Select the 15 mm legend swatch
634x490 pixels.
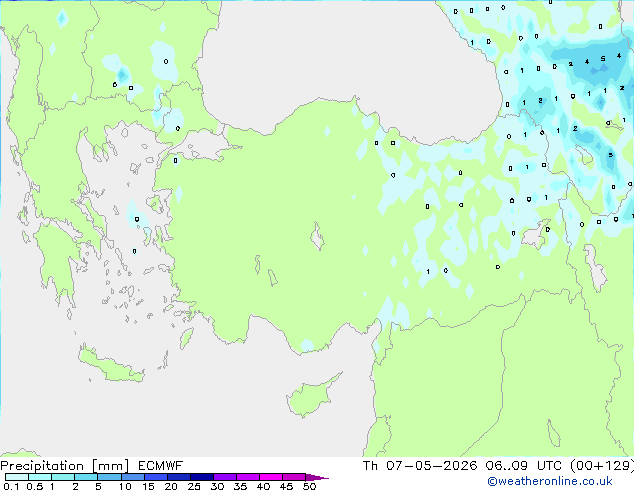[x=156, y=477]
